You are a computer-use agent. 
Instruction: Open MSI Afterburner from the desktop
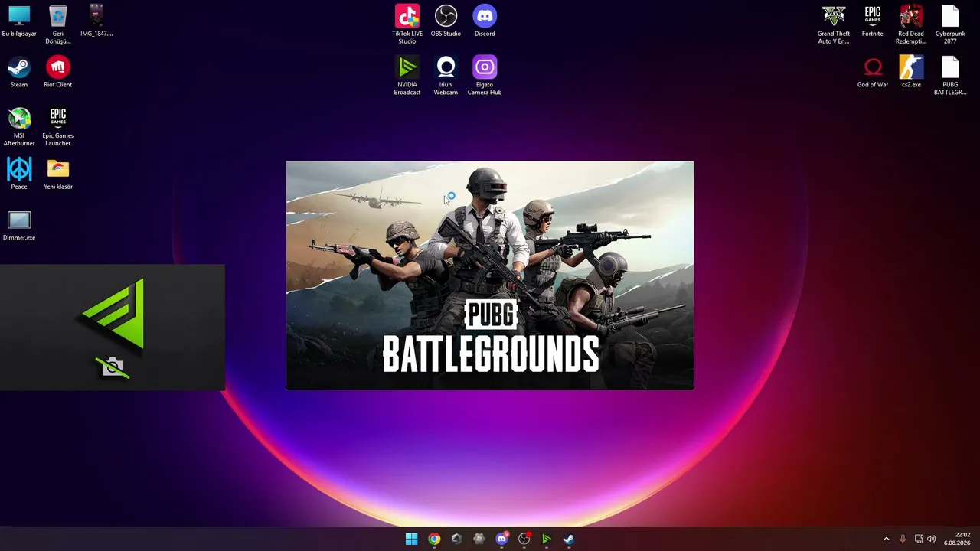[19, 126]
